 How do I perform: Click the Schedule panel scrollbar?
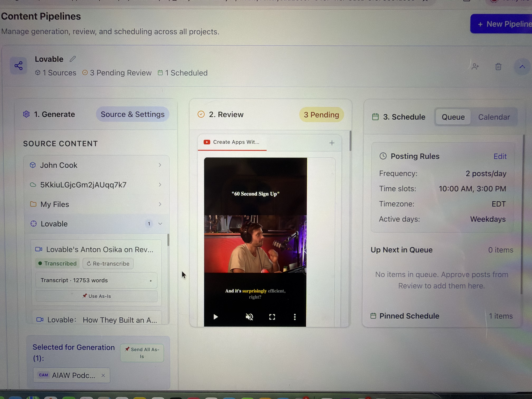coord(522,214)
